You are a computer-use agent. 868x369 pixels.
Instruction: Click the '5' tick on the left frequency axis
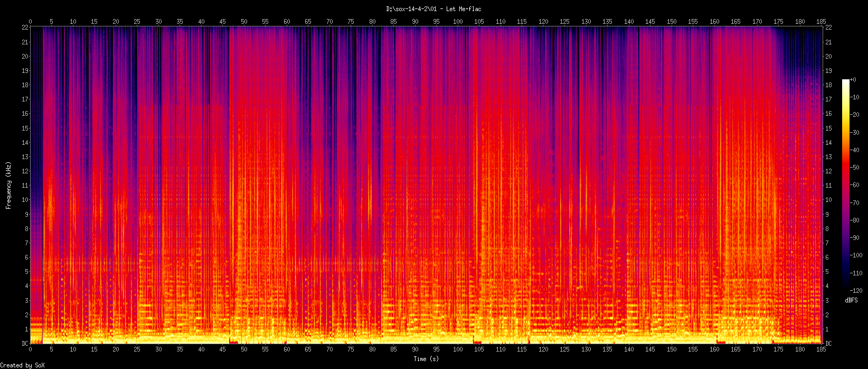pyautogui.click(x=26, y=272)
